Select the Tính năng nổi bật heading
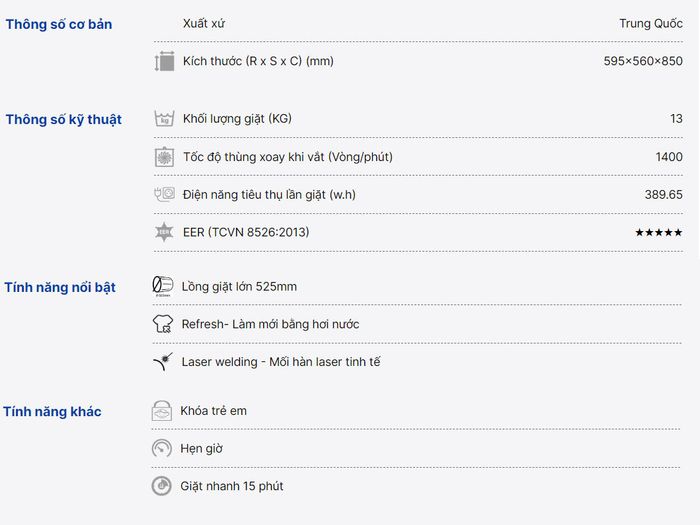This screenshot has width=700, height=525. click(x=60, y=287)
